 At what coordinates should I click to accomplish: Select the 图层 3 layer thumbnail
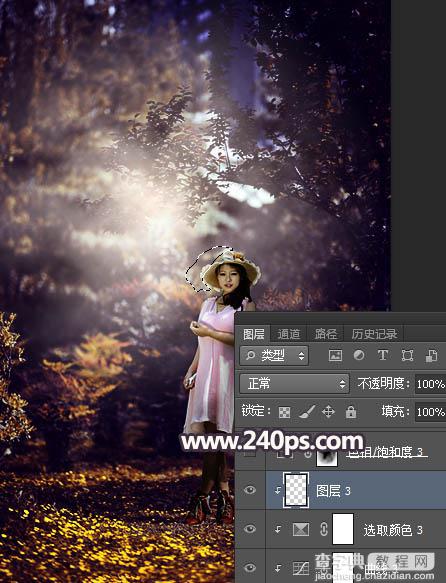296,490
